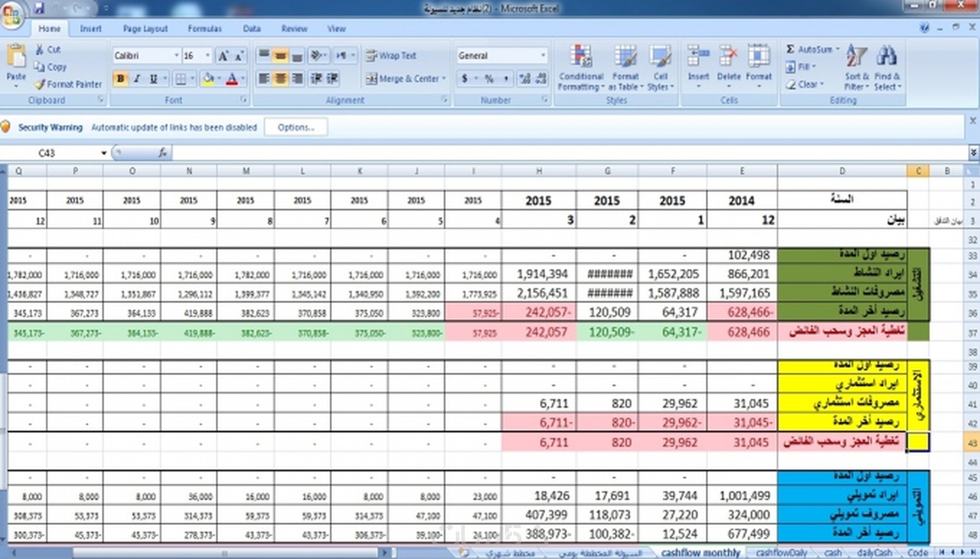Open Format as Table gallery
The height and width of the screenshot is (559, 980).
coord(625,67)
